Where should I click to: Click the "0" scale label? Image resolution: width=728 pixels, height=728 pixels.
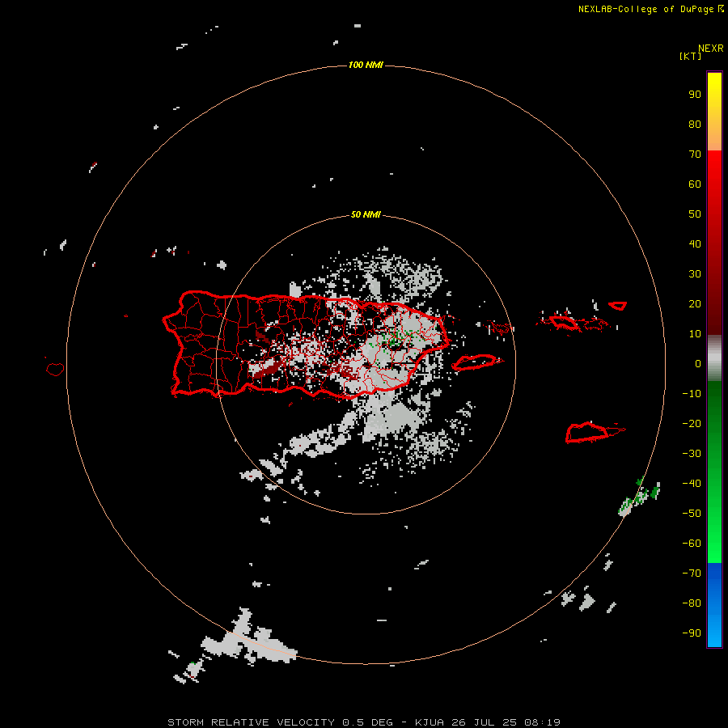click(698, 364)
